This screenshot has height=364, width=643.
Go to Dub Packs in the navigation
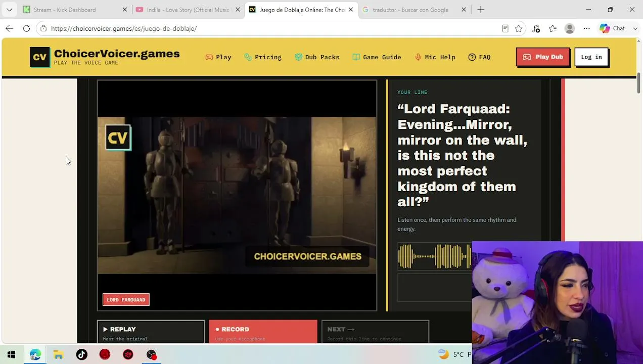coord(317,57)
